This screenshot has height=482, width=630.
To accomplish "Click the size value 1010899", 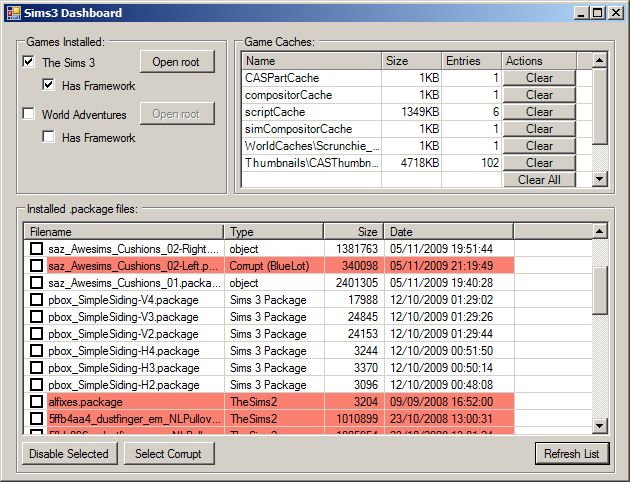I will (x=357, y=419).
